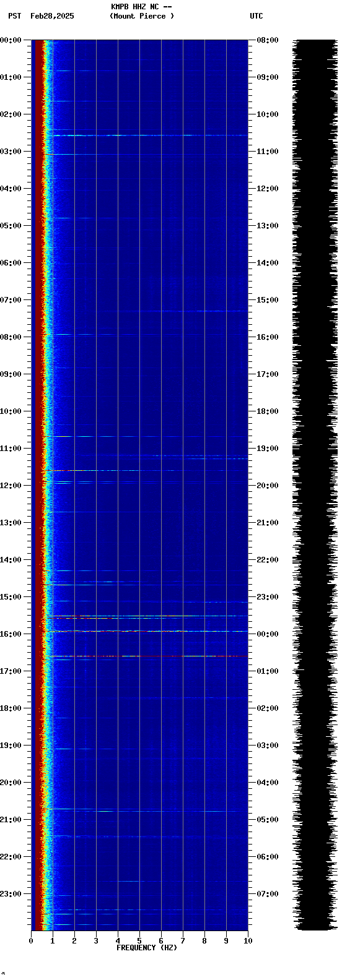Click the 21:00 UTC label on right axis
The height and width of the screenshot is (980, 342).
click(267, 523)
